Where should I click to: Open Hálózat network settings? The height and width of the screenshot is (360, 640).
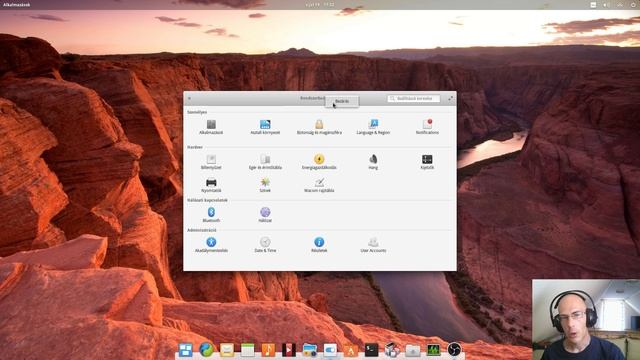tap(265, 215)
